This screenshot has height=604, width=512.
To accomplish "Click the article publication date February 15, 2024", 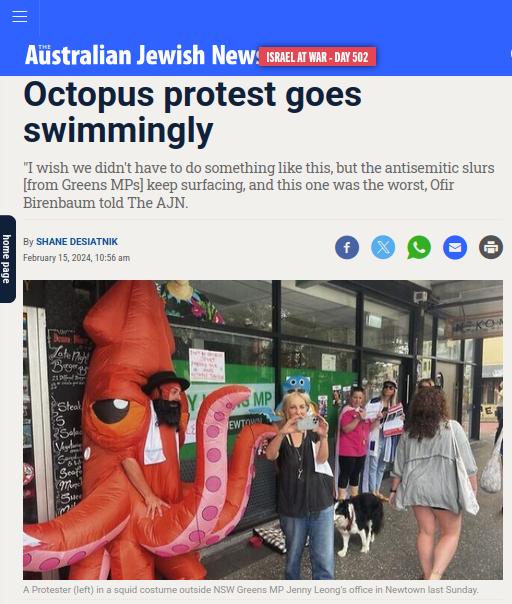I will pos(76,258).
